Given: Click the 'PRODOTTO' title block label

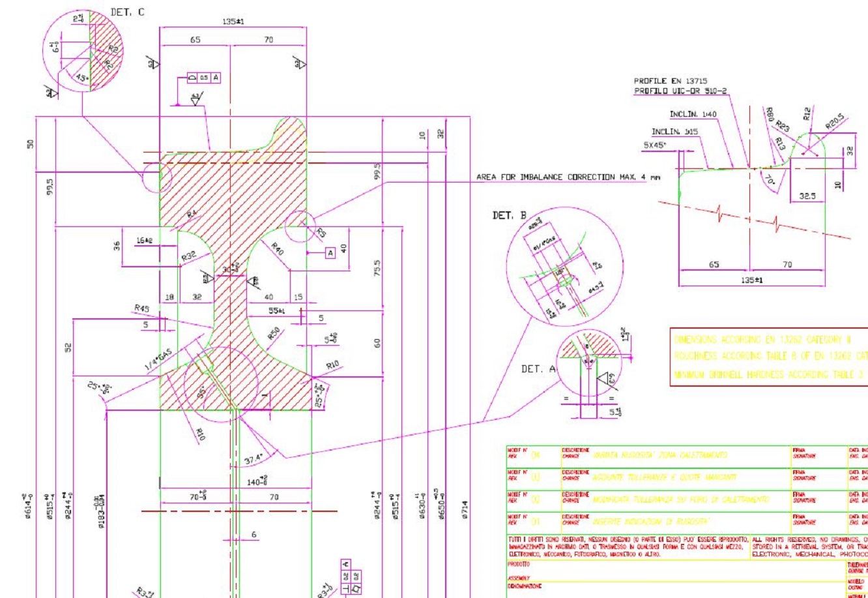Looking at the screenshot, I should pyautogui.click(x=519, y=563).
